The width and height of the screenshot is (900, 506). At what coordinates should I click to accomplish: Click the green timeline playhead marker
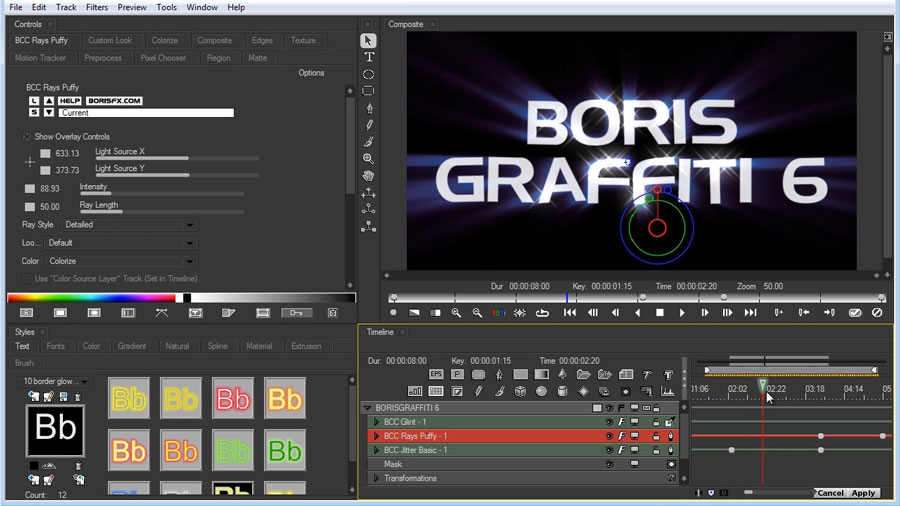762,384
